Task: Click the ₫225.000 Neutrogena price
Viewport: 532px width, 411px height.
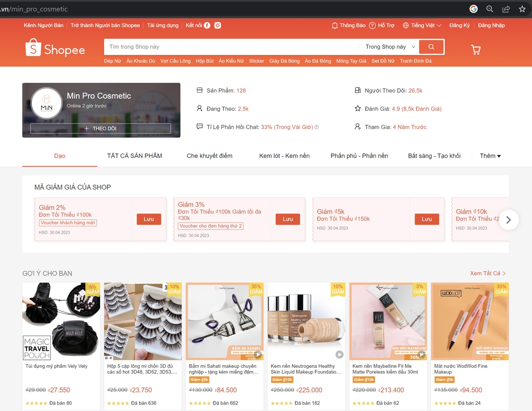Action: tap(309, 390)
